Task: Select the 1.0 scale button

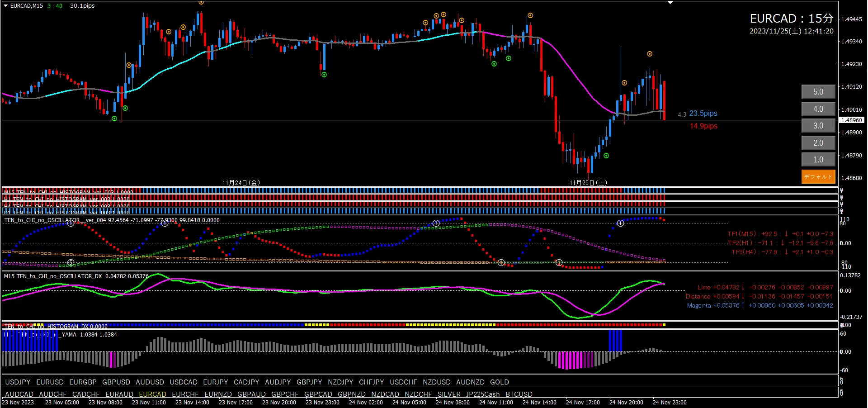Action: pos(818,160)
